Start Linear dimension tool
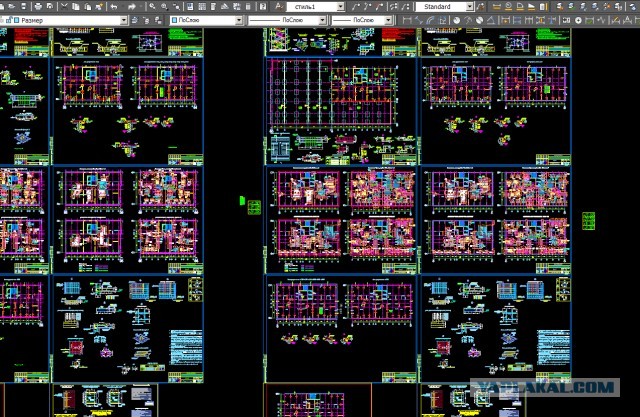 click(x=407, y=20)
